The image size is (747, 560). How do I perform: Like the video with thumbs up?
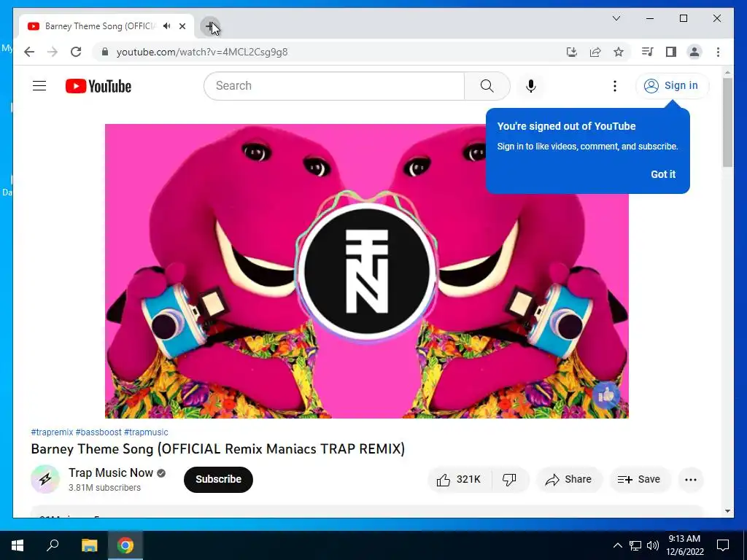click(x=458, y=480)
